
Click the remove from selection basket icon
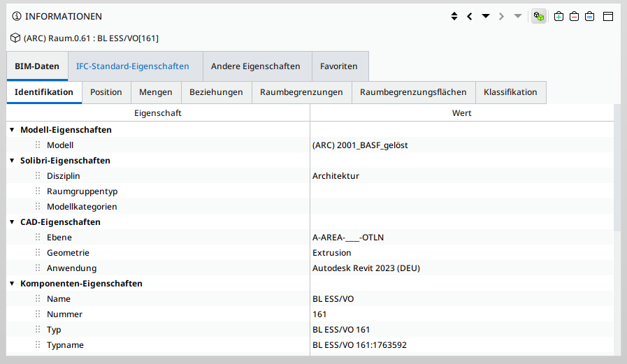[x=574, y=16]
